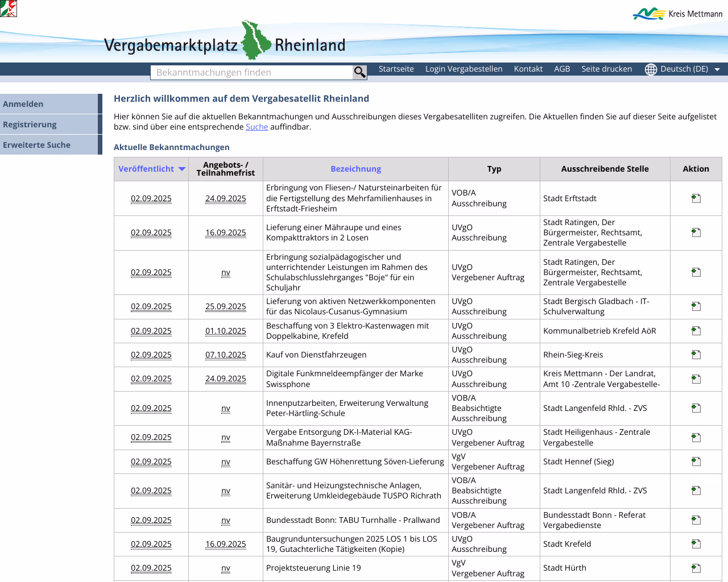Click 'Kauf von Dienstfahrzeugen' title

tap(316, 355)
